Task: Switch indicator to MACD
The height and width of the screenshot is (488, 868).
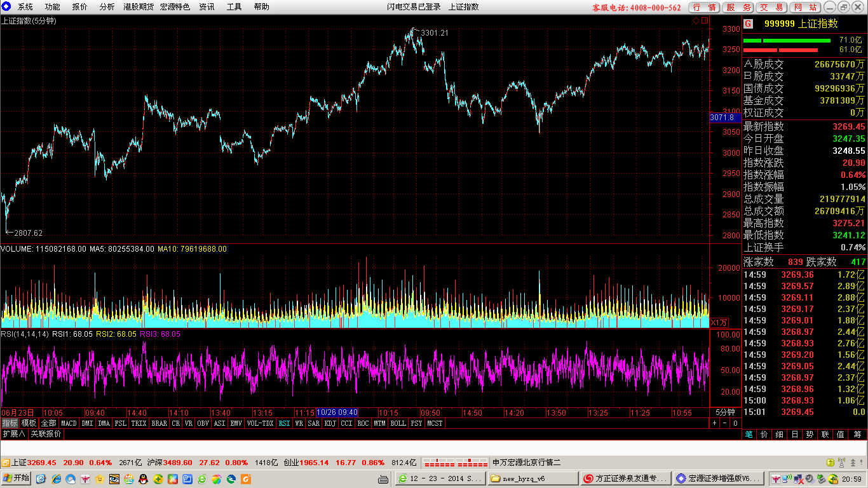Action: (x=69, y=423)
